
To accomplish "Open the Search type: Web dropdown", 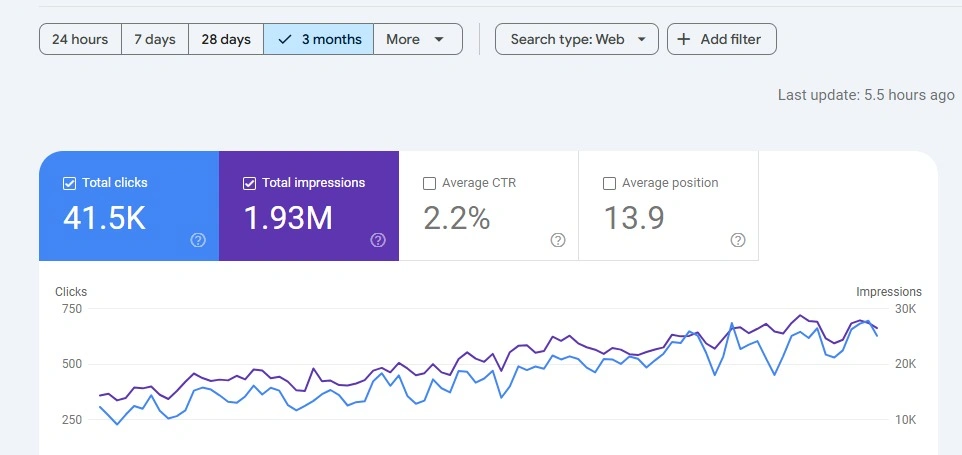I will (x=577, y=39).
